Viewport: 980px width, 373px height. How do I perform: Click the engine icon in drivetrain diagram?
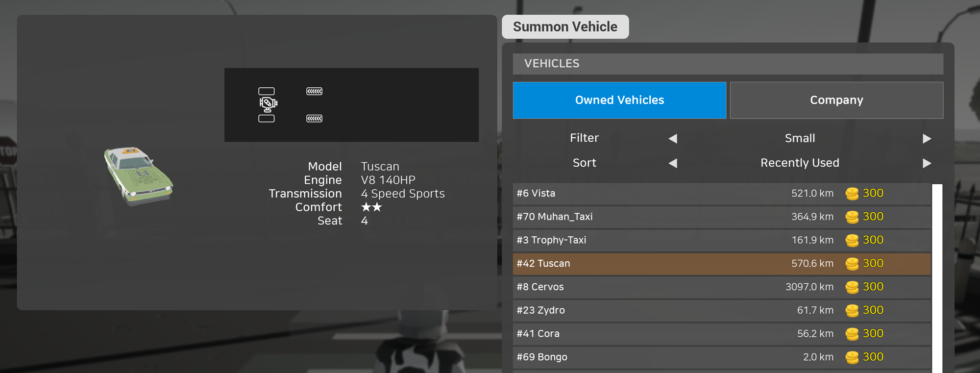coord(268,104)
